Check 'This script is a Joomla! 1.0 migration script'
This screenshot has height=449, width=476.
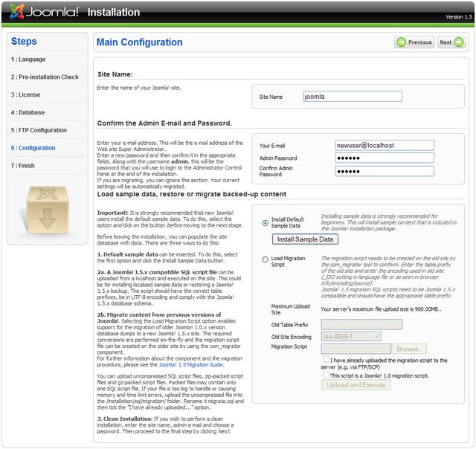[326, 375]
